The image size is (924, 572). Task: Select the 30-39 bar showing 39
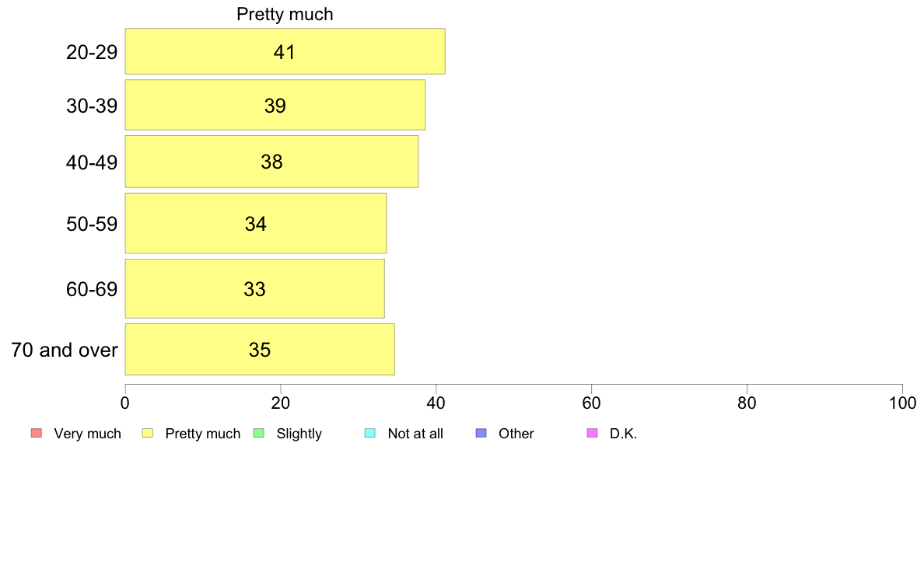coord(275,105)
